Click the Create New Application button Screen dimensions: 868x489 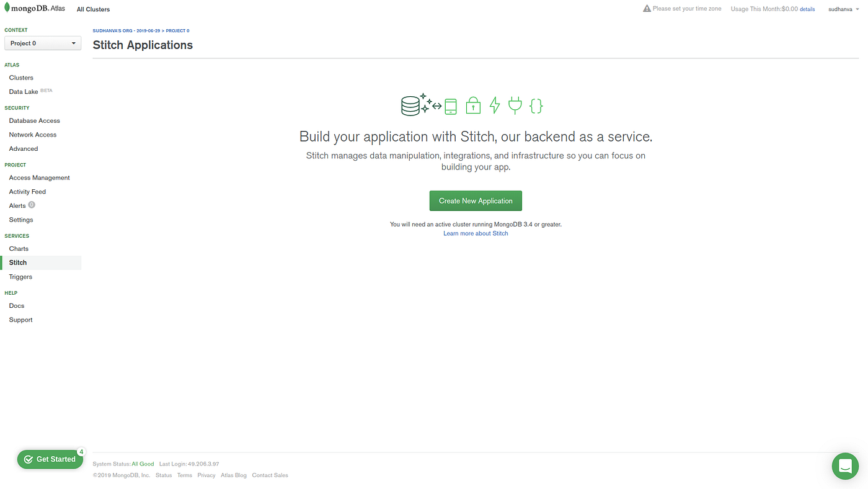(x=476, y=200)
